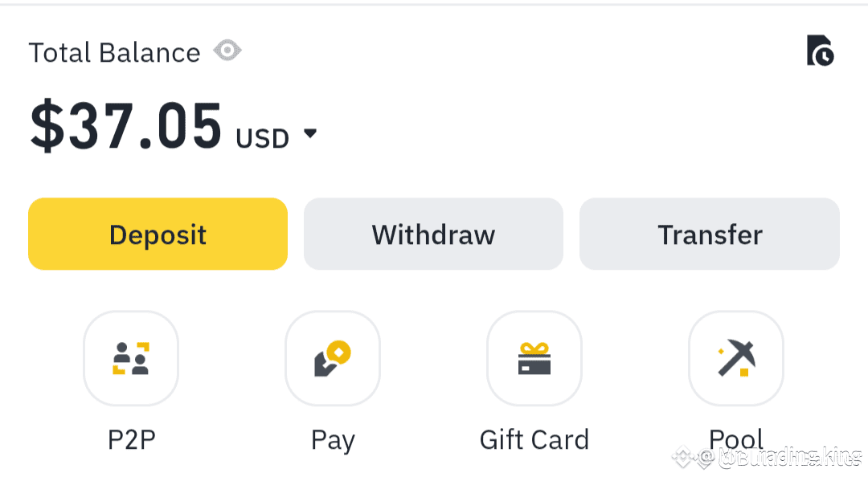Expand the currency dropdown arrow beside USD
The height and width of the screenshot is (477, 868).
[x=310, y=133]
